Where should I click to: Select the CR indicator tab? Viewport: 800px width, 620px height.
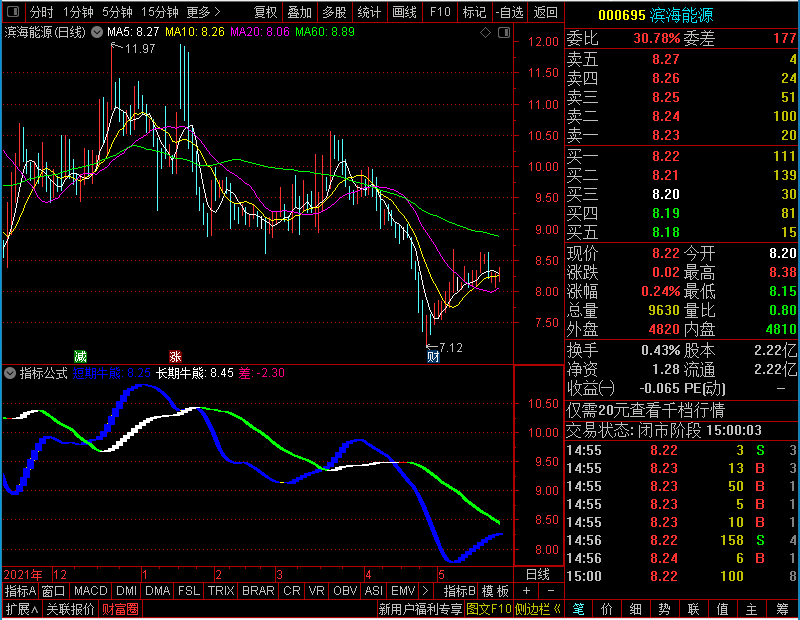click(x=292, y=591)
